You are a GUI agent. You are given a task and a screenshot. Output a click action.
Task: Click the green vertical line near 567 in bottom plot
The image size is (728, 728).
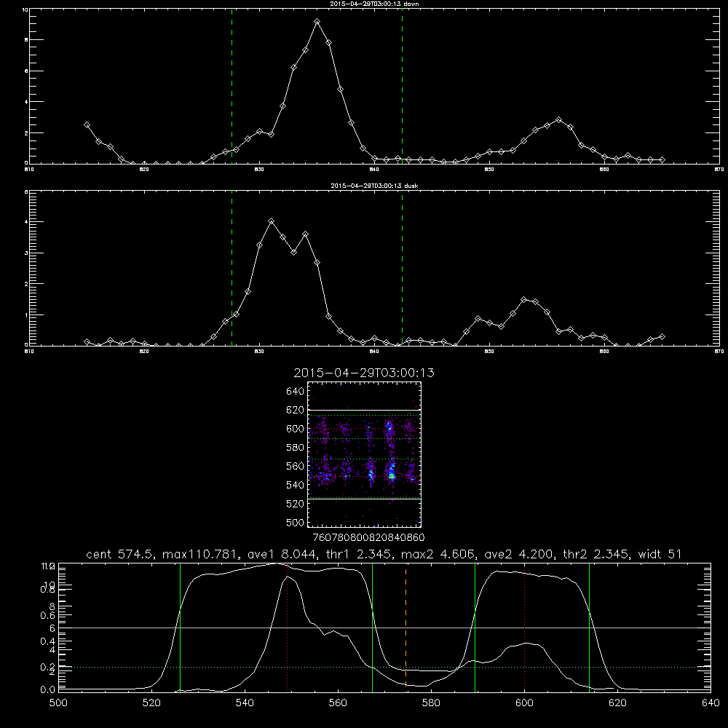[x=372, y=627]
